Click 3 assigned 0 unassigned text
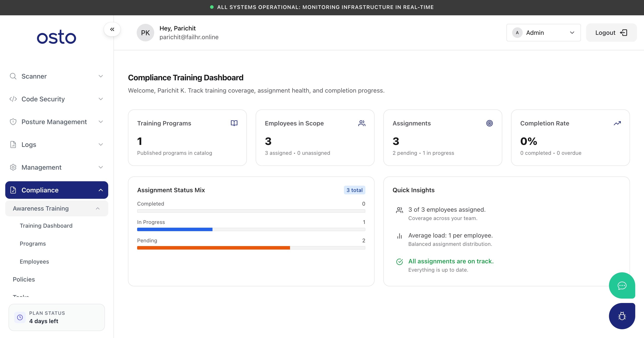Viewport: 644px width, 338px height. 297,153
